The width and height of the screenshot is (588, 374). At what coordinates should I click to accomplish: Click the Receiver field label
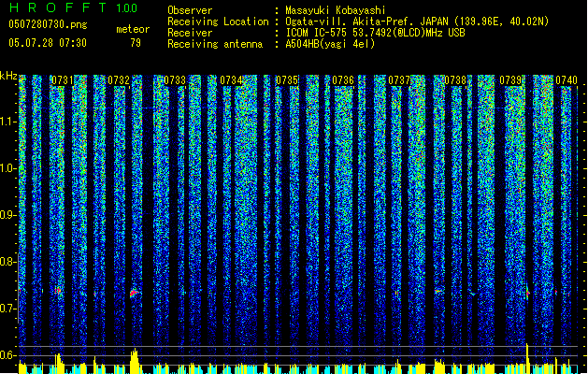190,33
